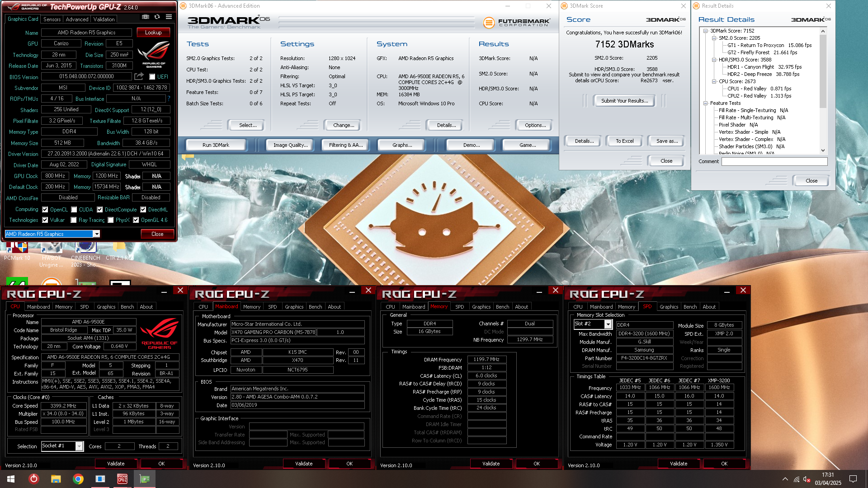
Task: Click Submit Your Results button
Action: tap(624, 101)
